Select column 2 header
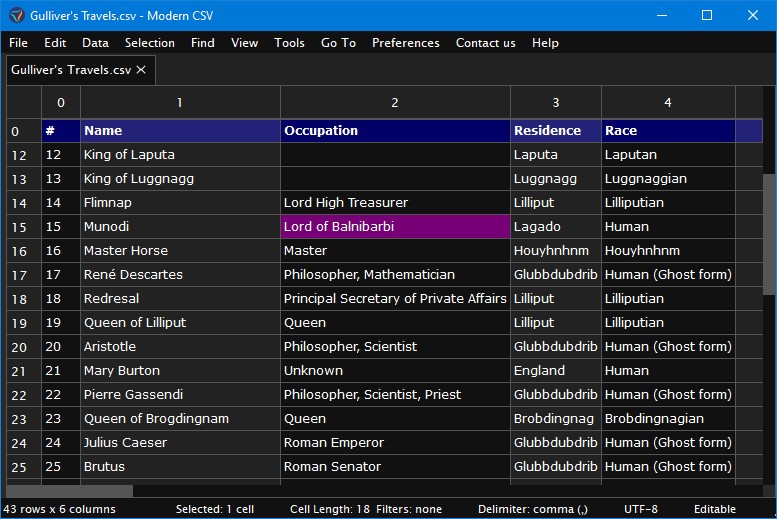Image resolution: width=777 pixels, height=519 pixels. click(x=395, y=103)
